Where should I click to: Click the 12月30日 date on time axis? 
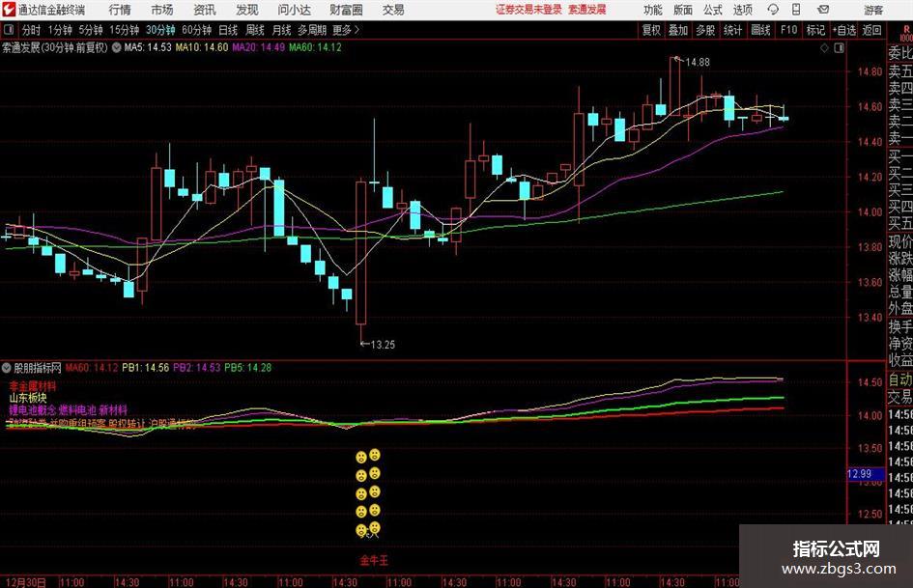25,582
